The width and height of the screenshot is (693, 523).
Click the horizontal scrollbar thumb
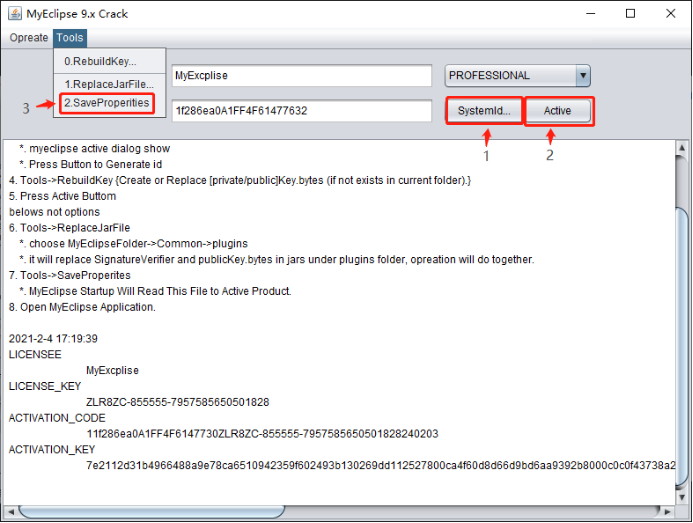pos(152,512)
